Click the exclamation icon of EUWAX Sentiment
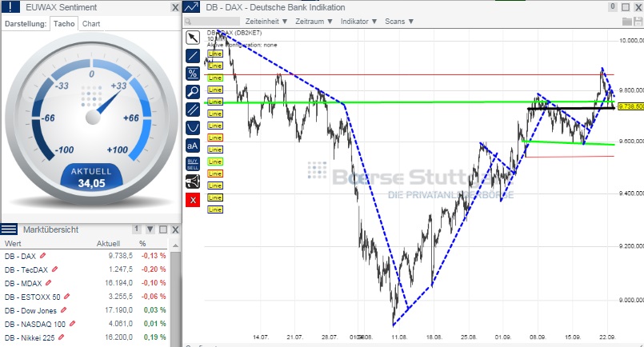This screenshot has width=644, height=347. point(10,7)
